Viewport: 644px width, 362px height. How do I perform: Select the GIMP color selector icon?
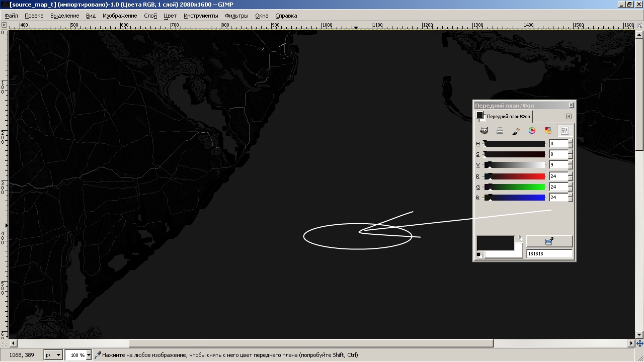coord(484,131)
